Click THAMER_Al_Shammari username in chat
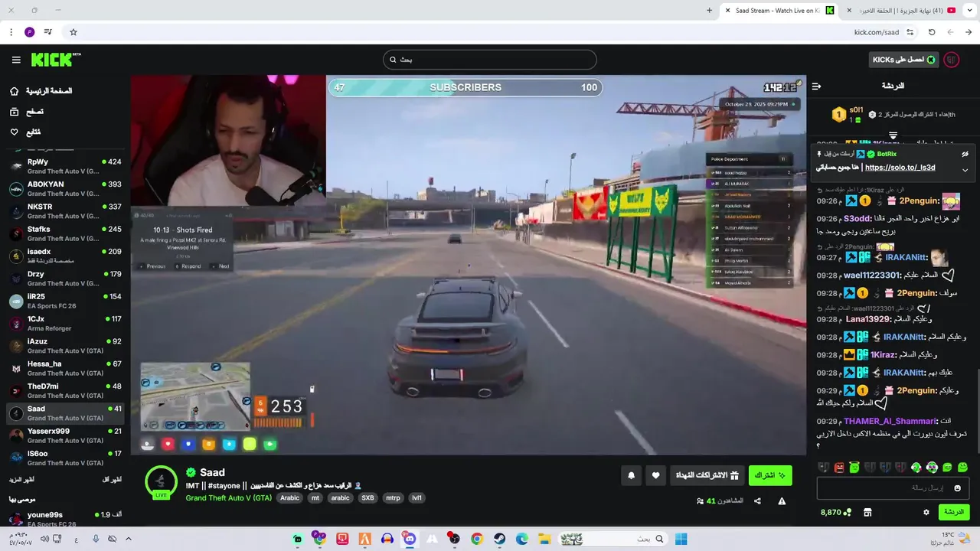 pyautogui.click(x=890, y=422)
